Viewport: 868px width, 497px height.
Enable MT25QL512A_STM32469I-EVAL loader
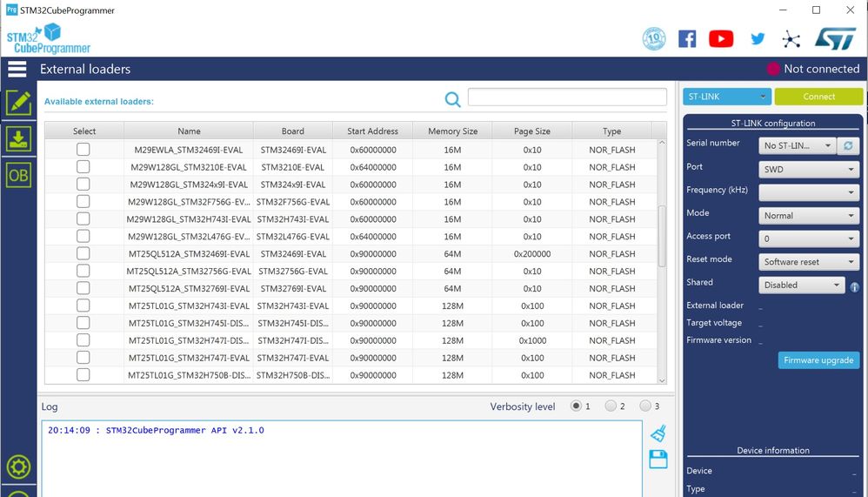click(x=83, y=254)
